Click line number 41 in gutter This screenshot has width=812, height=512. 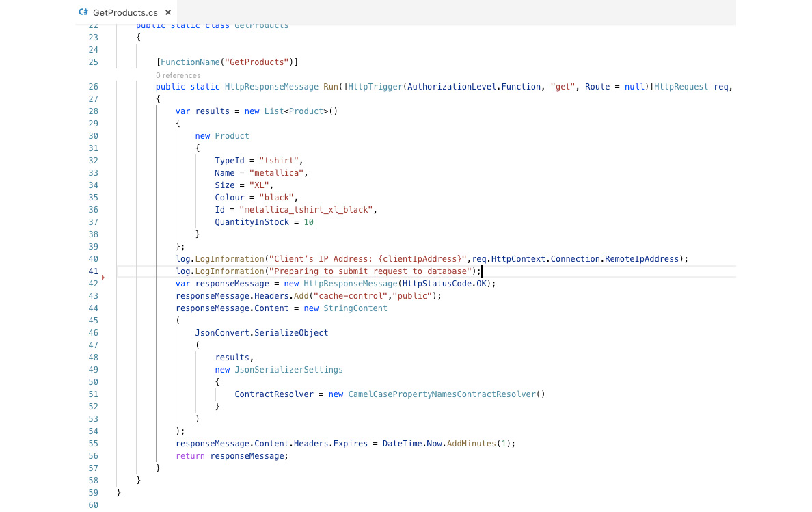tap(93, 271)
